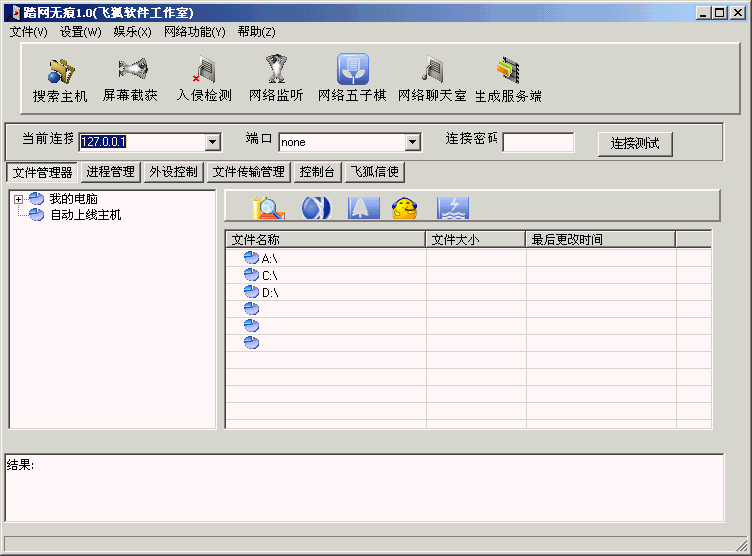Image resolution: width=752 pixels, height=556 pixels.
Task: Start the 网络五子棋 gomoku game
Action: (x=352, y=71)
